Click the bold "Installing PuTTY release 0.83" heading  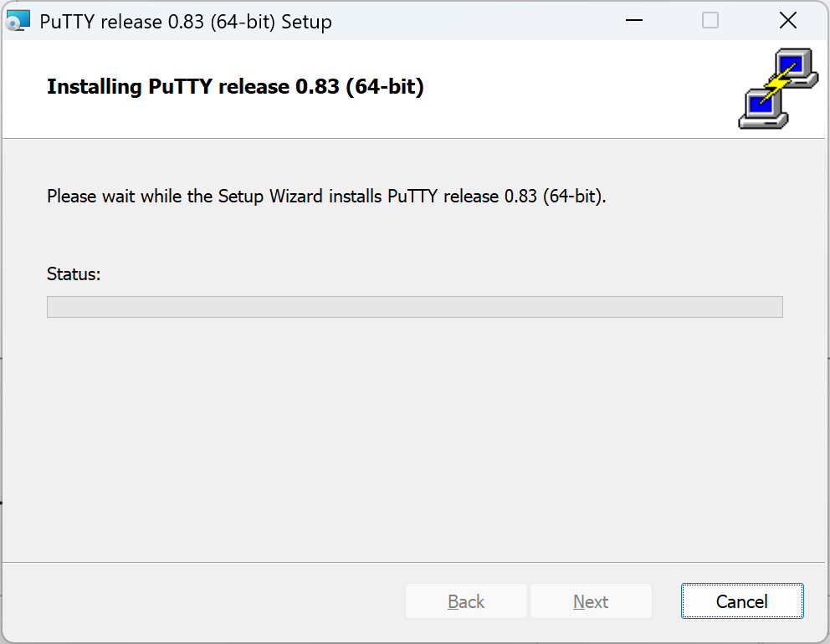pyautogui.click(x=235, y=87)
